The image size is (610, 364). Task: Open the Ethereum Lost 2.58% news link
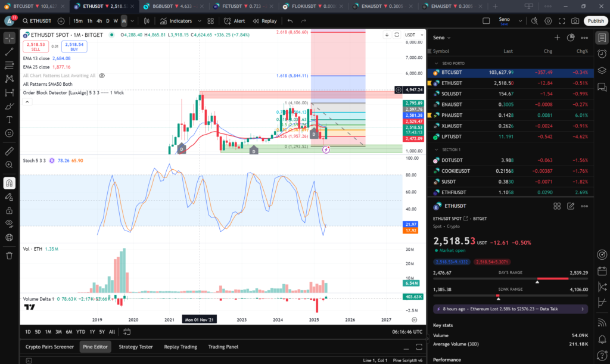(511, 309)
